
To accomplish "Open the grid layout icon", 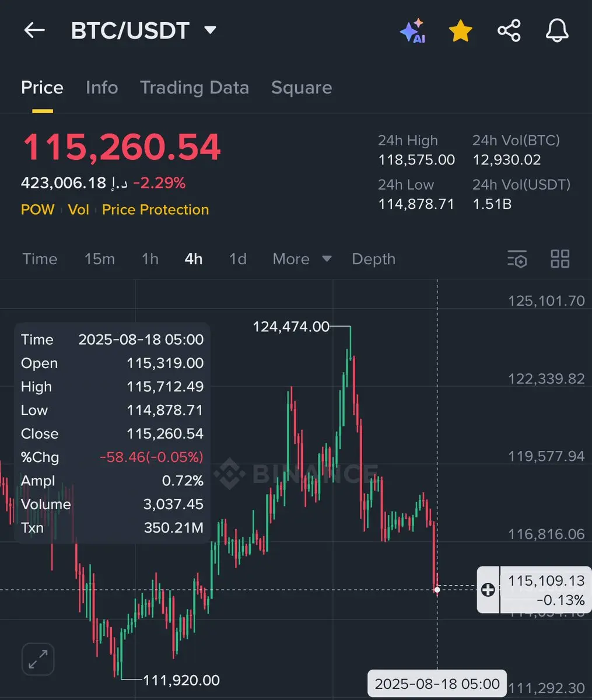I will tap(560, 259).
